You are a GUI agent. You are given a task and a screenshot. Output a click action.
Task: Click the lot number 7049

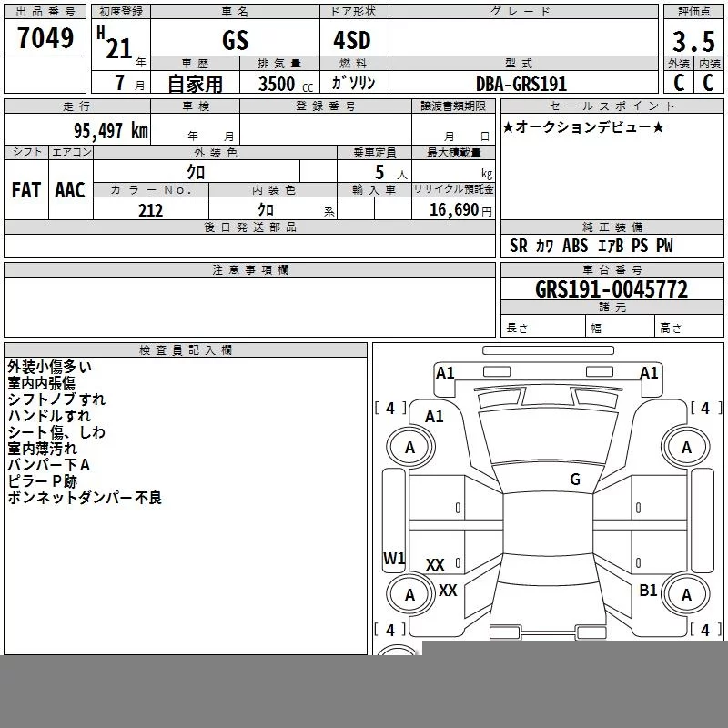[x=45, y=38]
